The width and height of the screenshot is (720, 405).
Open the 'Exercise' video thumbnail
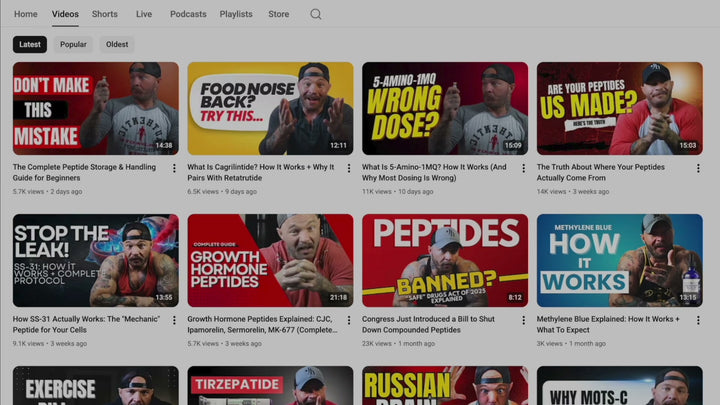(96, 386)
